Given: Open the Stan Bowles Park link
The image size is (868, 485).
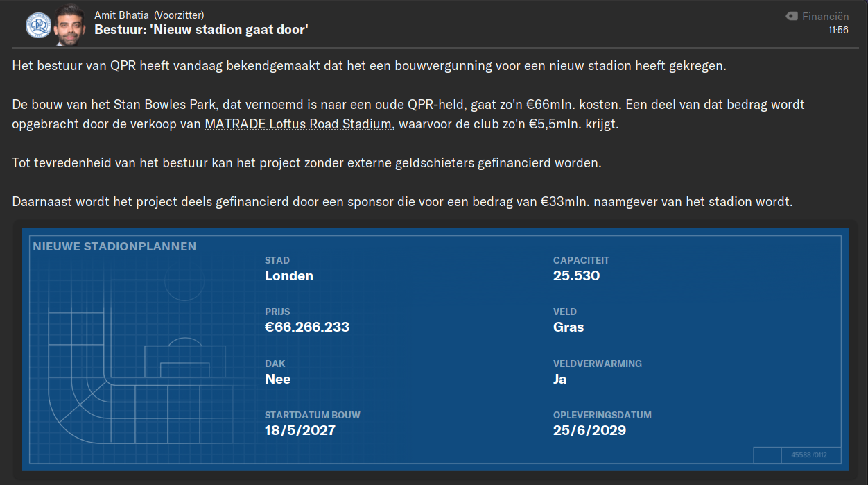Looking at the screenshot, I should pos(165,105).
